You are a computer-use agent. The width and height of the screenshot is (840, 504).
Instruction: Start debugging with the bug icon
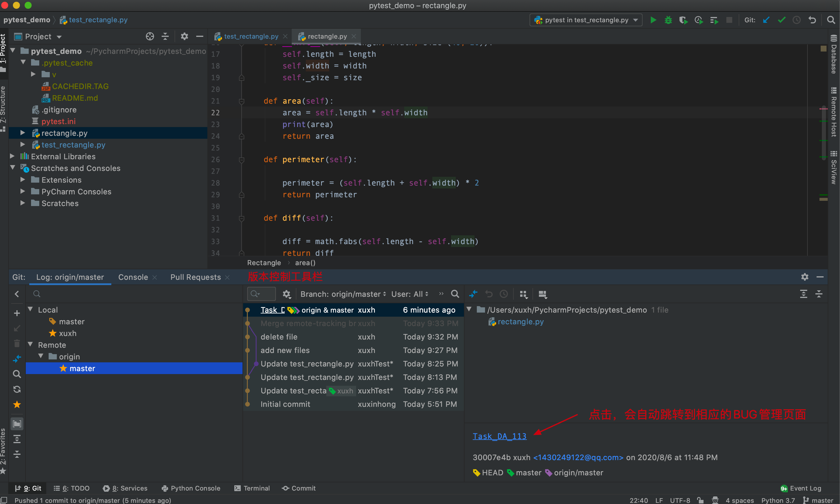[x=668, y=20]
